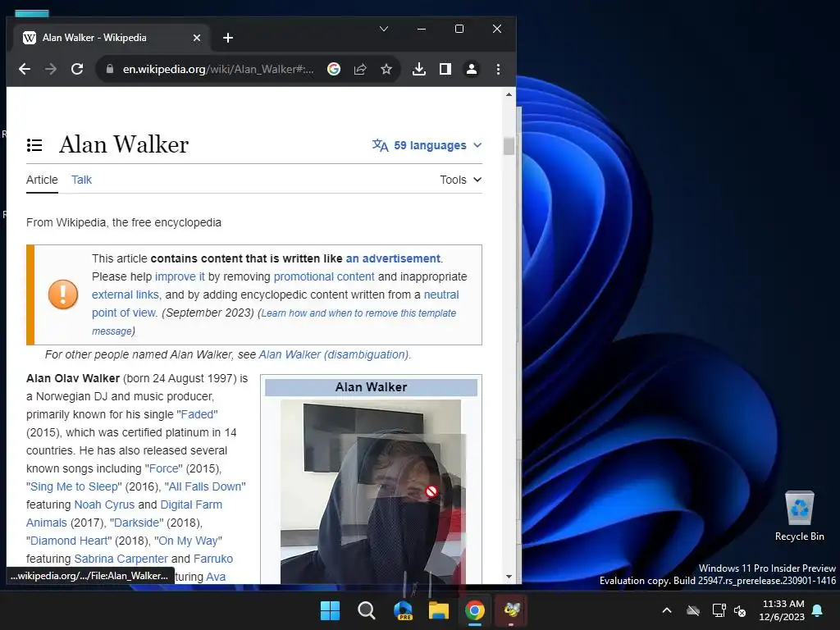The height and width of the screenshot is (630, 840).
Task: Click the vertical scrollbar thumb
Action: coord(509,146)
